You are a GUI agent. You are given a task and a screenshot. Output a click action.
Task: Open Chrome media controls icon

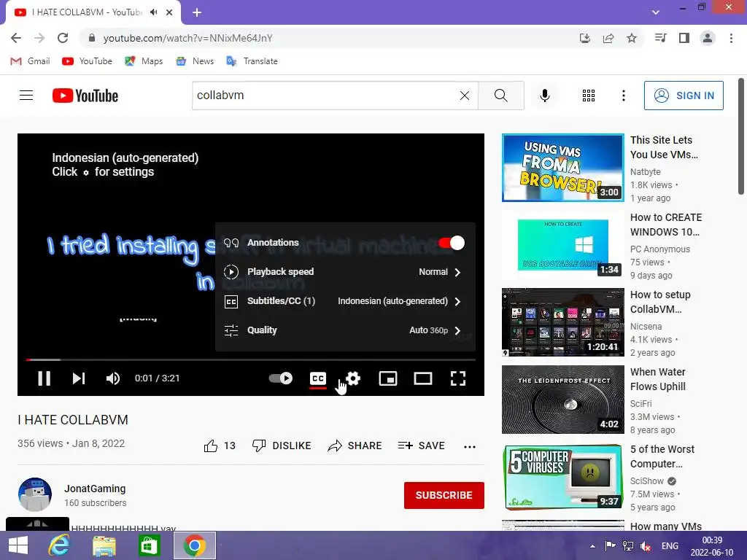tap(660, 38)
